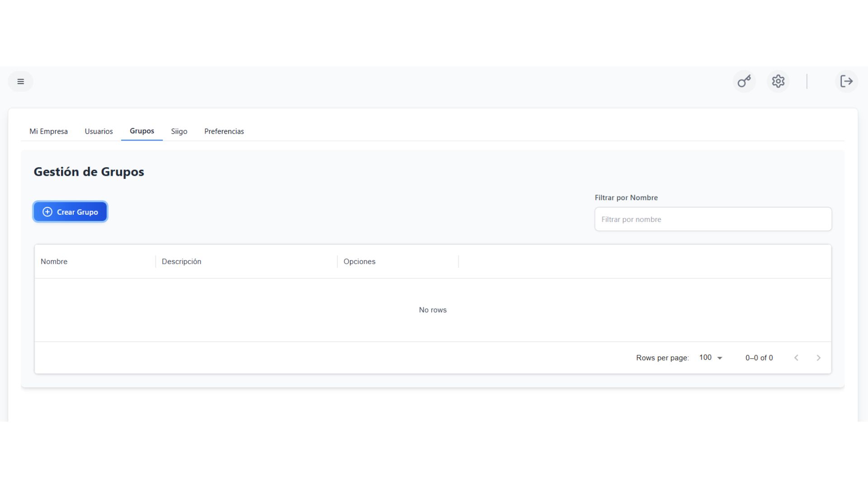This screenshot has width=868, height=488.
Task: Switch to Mi Empresa tab
Action: click(x=48, y=131)
